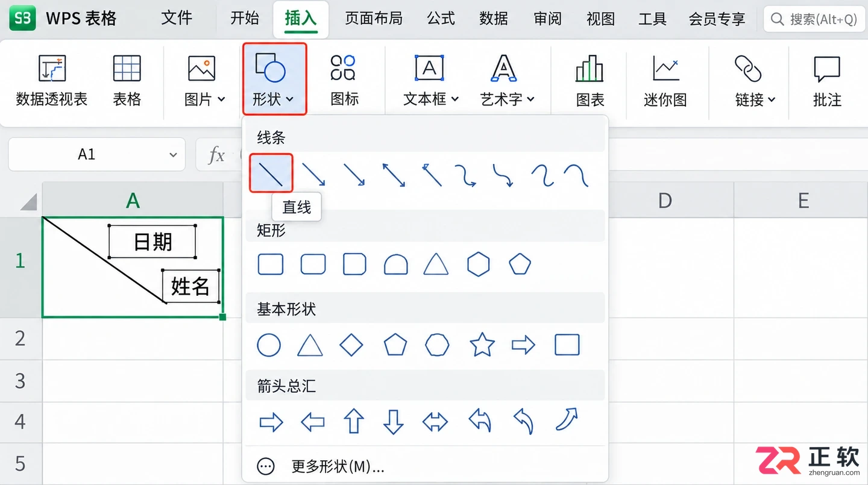Pick the triangle shape under 基本形状
Screen dimensions: 868x485
(310, 345)
